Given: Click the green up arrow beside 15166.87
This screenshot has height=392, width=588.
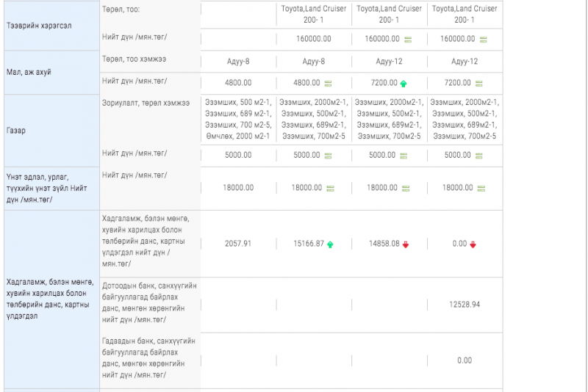Looking at the screenshot, I should coord(330,244).
